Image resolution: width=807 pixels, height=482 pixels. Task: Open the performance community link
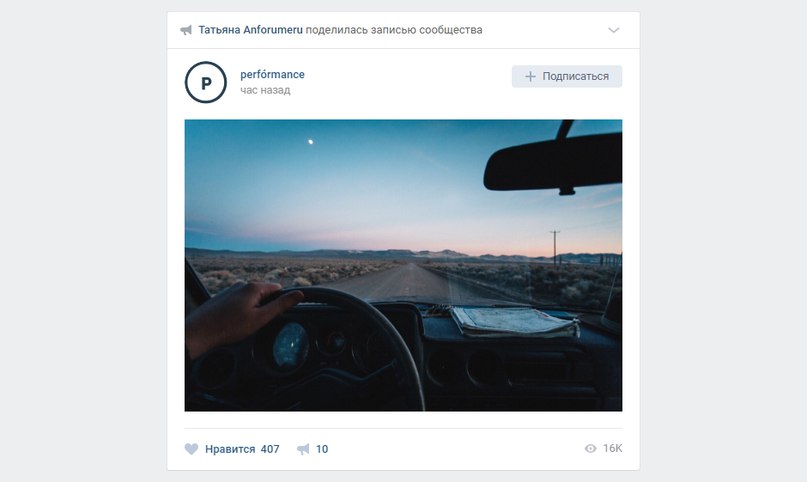click(x=272, y=75)
